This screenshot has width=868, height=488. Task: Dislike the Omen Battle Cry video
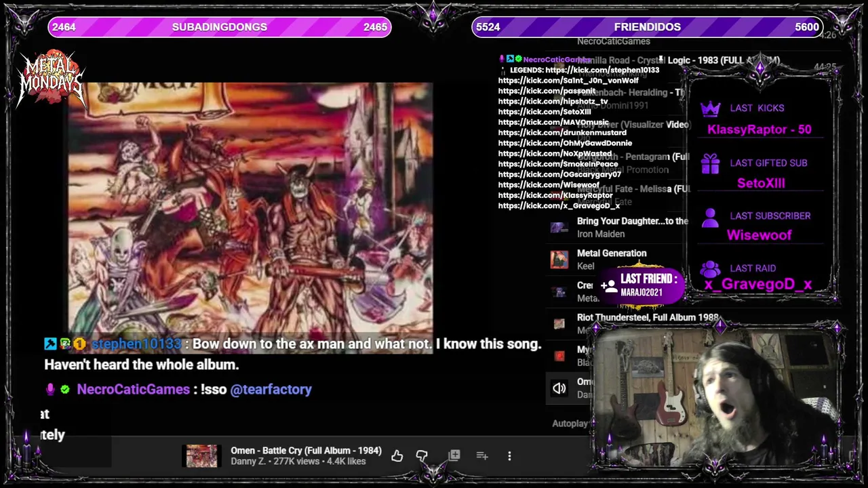coord(422,456)
